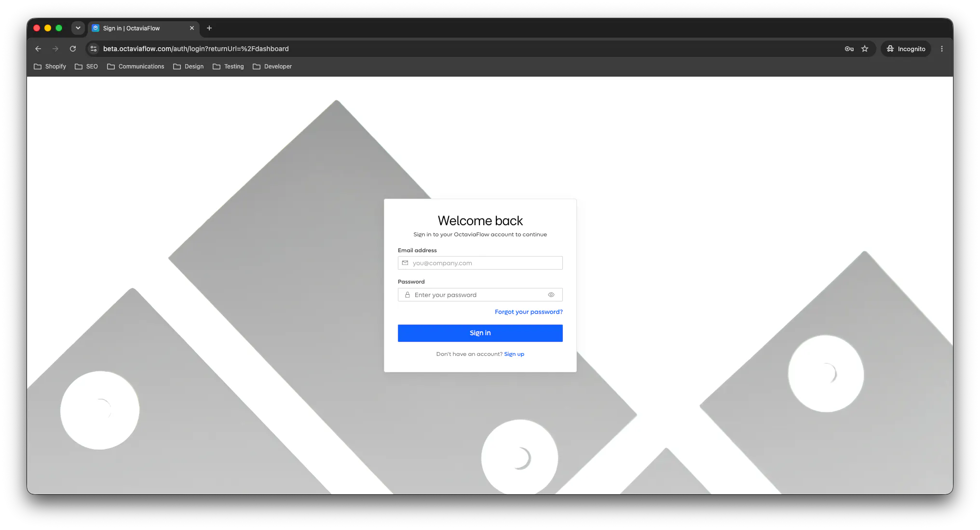Screen dimensions: 980x530
Task: Click the Incognito indicator
Action: click(906, 49)
